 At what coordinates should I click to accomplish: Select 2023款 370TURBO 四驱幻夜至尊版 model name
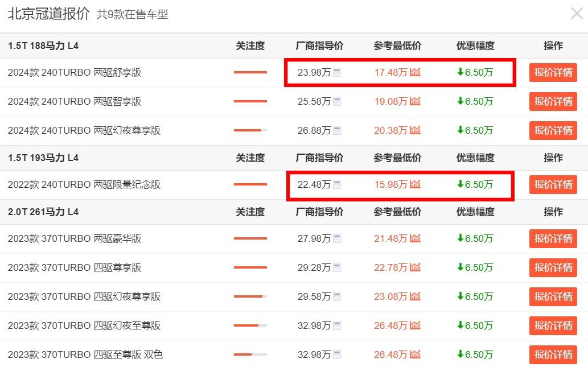click(x=84, y=325)
